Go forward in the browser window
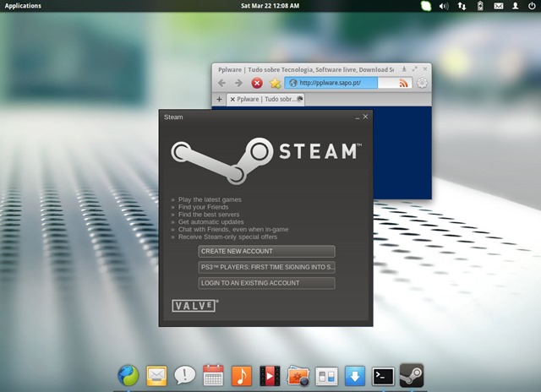541x392 pixels. [238, 83]
